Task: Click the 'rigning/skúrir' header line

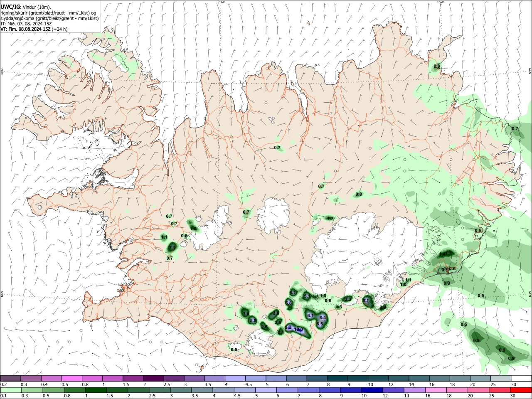Action: pyautogui.click(x=49, y=13)
